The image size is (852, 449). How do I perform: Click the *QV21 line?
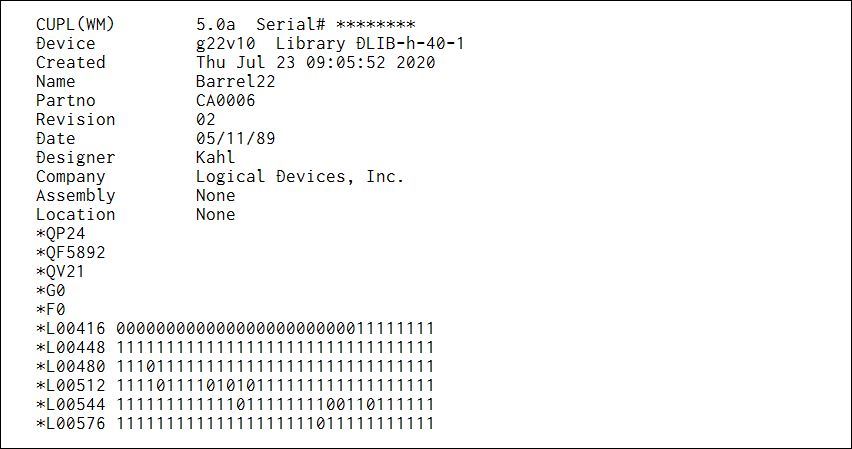pos(61,271)
